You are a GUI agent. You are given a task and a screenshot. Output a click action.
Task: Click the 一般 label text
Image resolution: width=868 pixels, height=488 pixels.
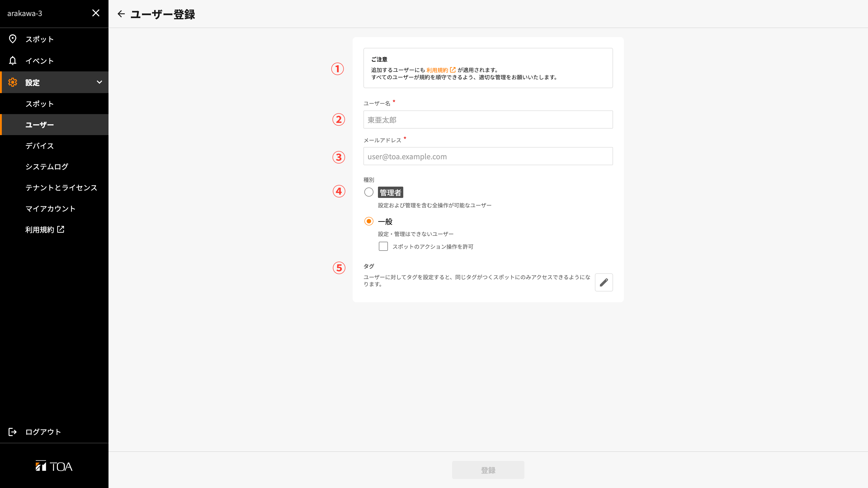click(x=385, y=222)
